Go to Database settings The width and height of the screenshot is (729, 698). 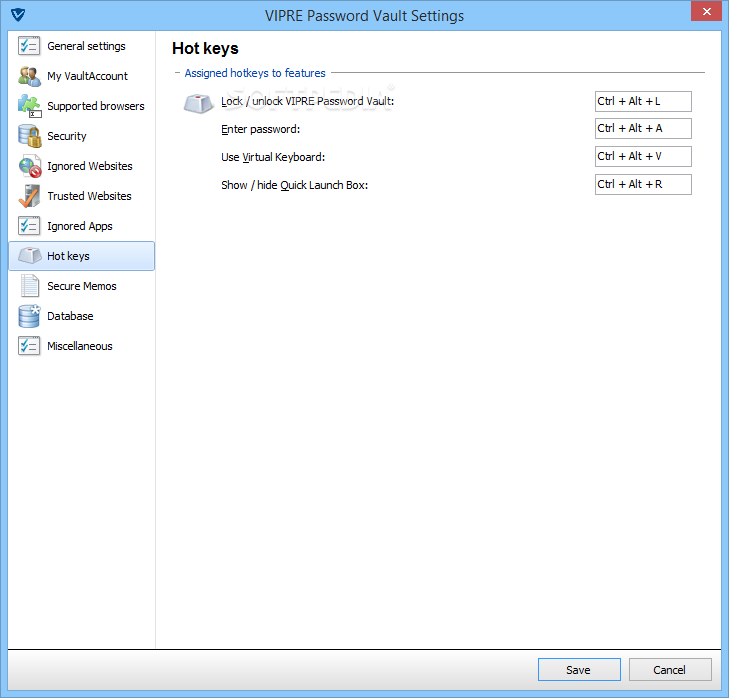[81, 316]
